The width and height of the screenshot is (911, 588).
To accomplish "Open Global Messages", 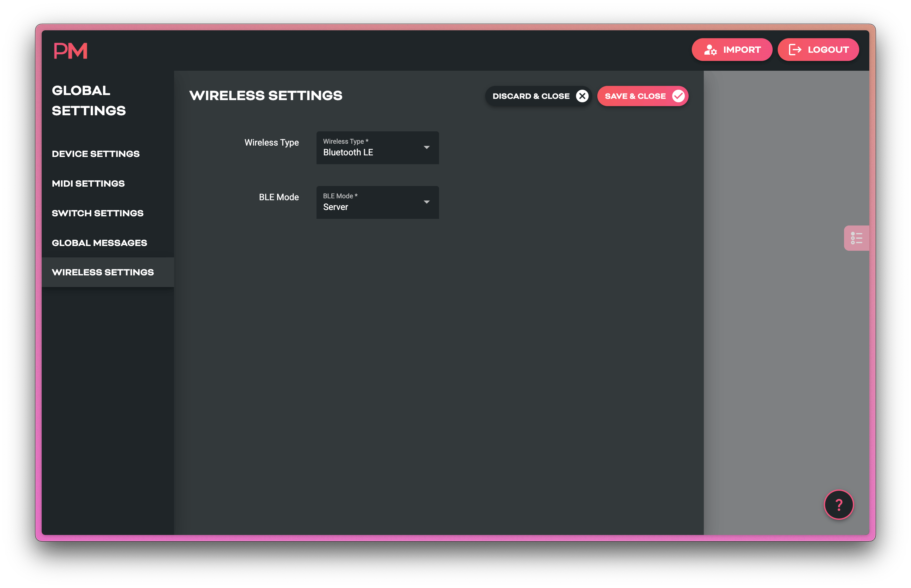I will coord(99,243).
